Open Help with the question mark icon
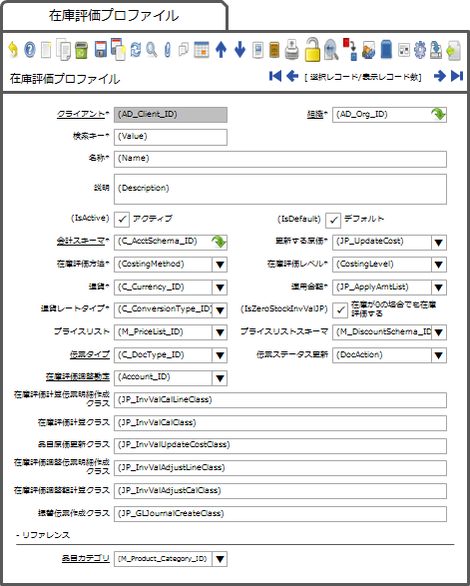The width and height of the screenshot is (470, 586). [x=30, y=50]
